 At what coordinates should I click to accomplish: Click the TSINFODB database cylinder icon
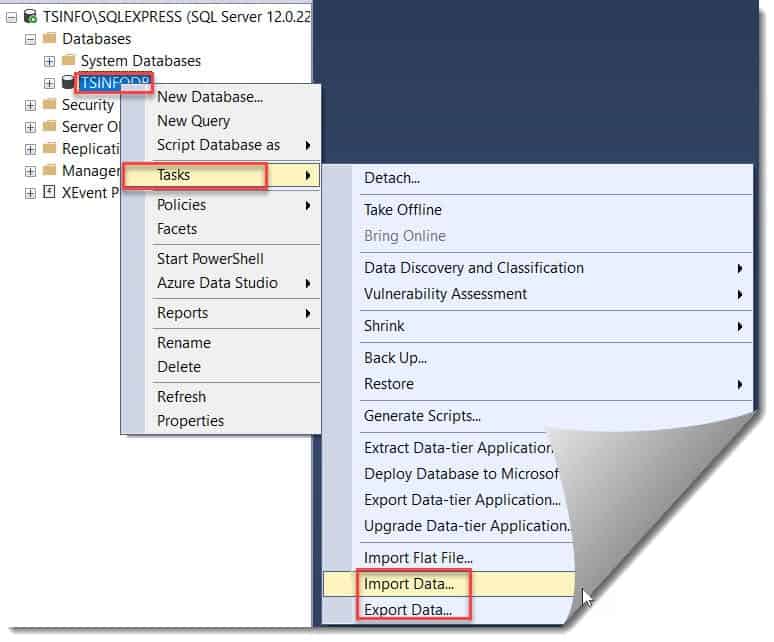click(x=68, y=82)
